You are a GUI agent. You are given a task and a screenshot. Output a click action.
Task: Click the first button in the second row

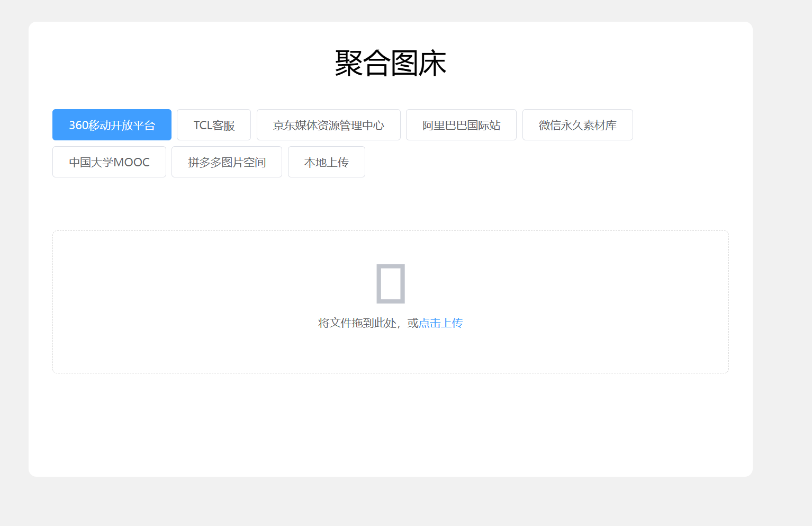109,162
